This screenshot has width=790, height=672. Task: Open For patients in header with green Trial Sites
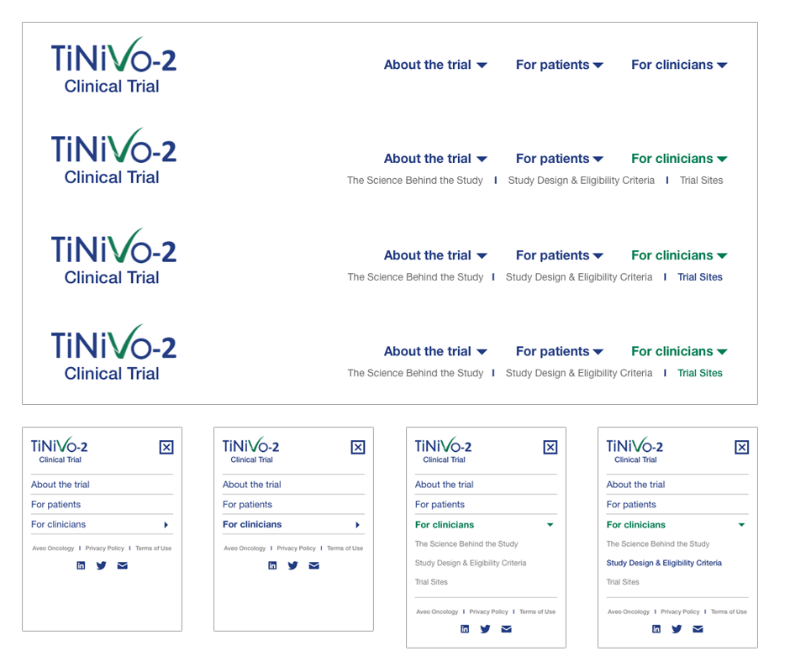pos(559,352)
